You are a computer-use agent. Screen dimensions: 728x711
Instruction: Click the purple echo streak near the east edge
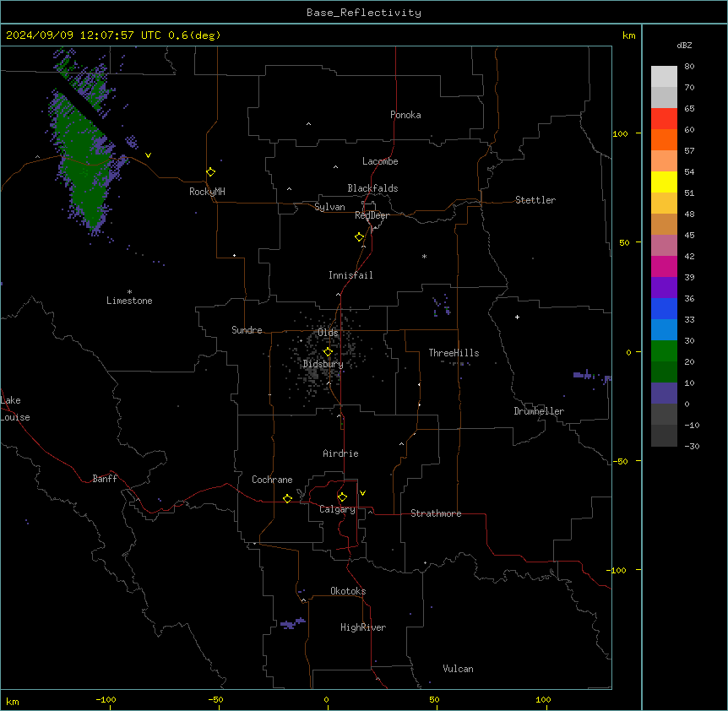pyautogui.click(x=592, y=376)
